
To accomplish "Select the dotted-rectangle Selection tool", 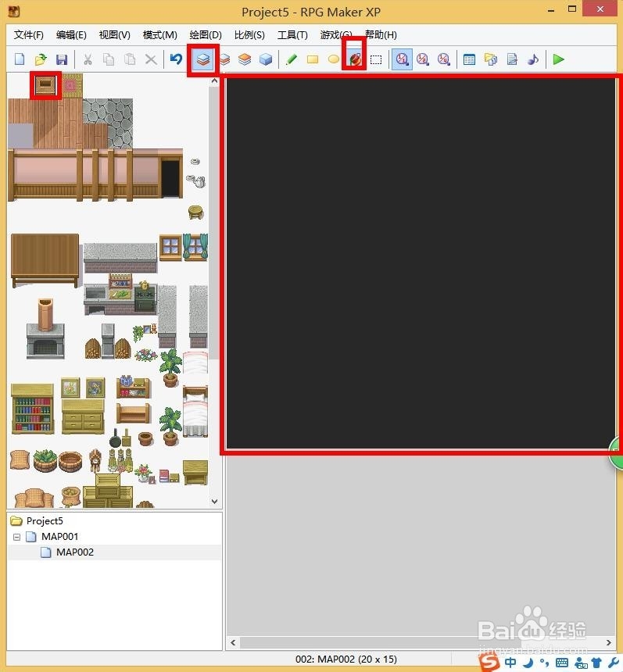I will (376, 59).
